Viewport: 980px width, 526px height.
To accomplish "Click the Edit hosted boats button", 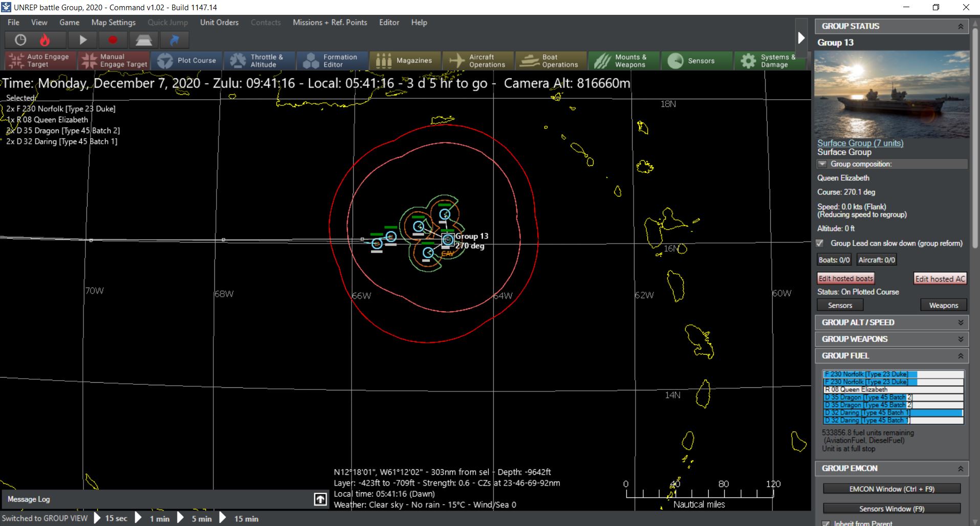I will (x=845, y=278).
